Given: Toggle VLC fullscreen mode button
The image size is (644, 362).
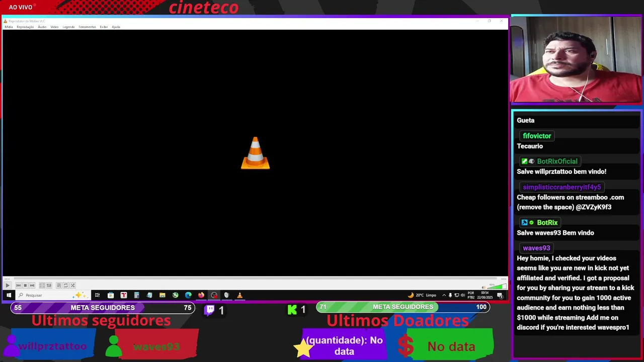Looking at the screenshot, I should point(42,286).
